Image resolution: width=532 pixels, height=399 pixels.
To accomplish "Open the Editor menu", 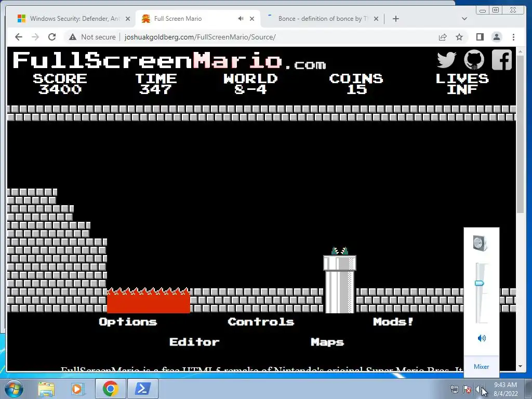I will tap(194, 342).
